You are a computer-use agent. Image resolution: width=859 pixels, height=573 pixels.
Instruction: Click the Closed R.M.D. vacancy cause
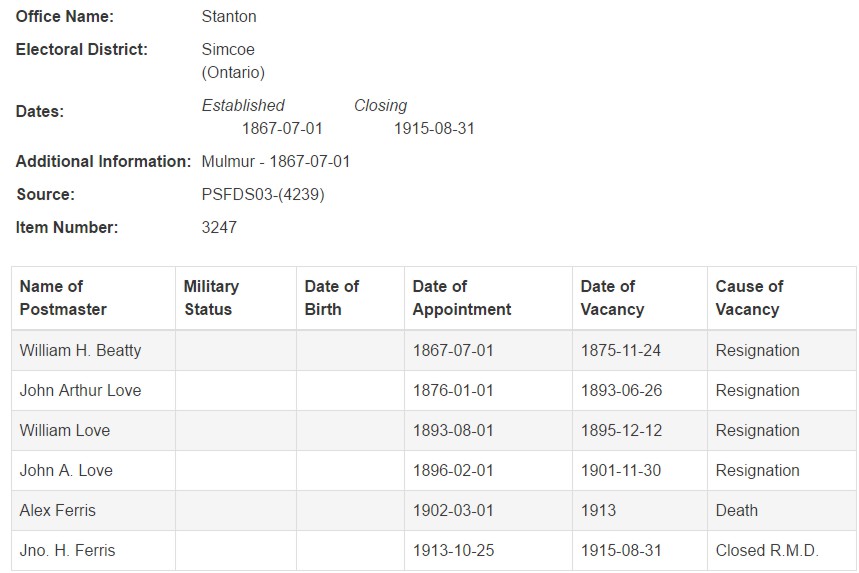click(767, 551)
